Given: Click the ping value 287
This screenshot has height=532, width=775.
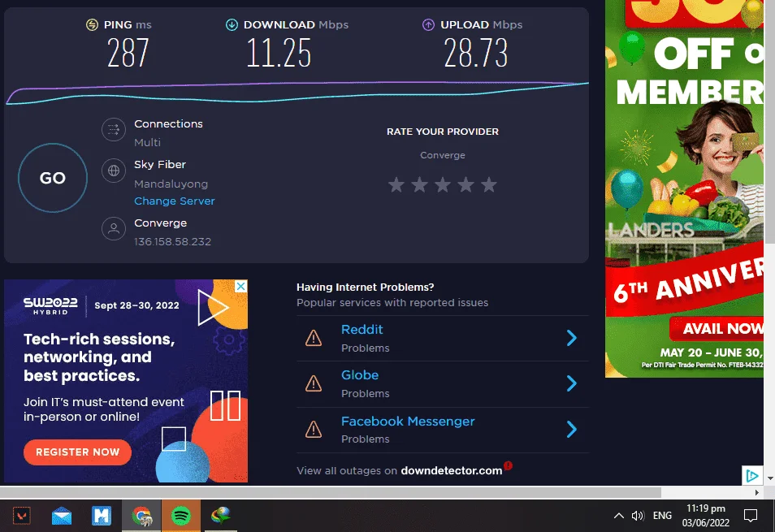Looking at the screenshot, I should (x=128, y=53).
